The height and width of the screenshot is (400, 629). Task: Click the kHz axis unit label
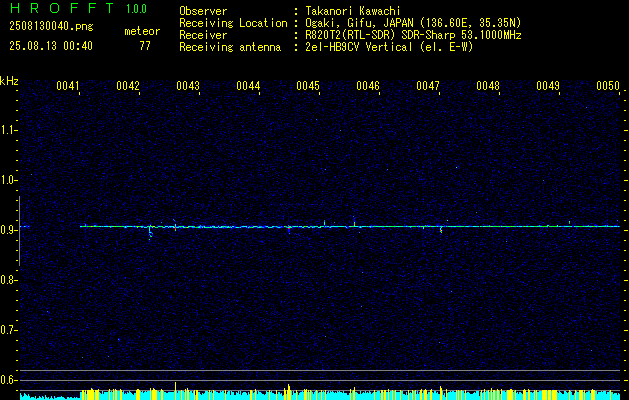point(9,81)
